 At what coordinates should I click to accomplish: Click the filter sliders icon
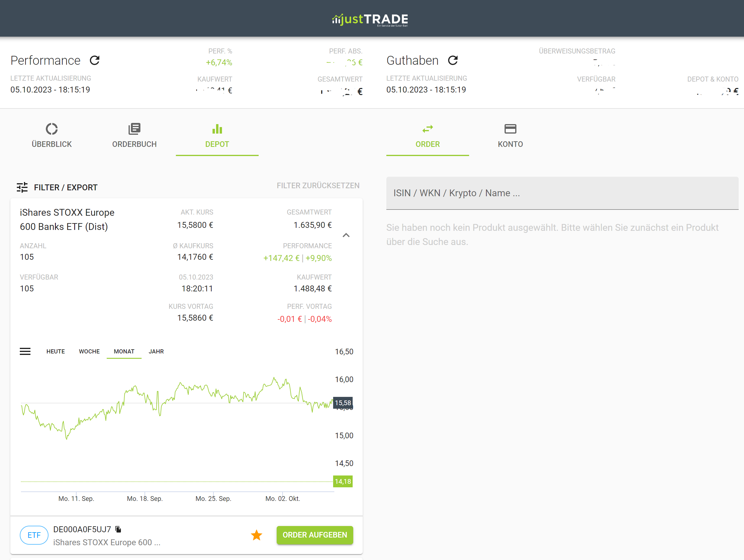point(22,187)
